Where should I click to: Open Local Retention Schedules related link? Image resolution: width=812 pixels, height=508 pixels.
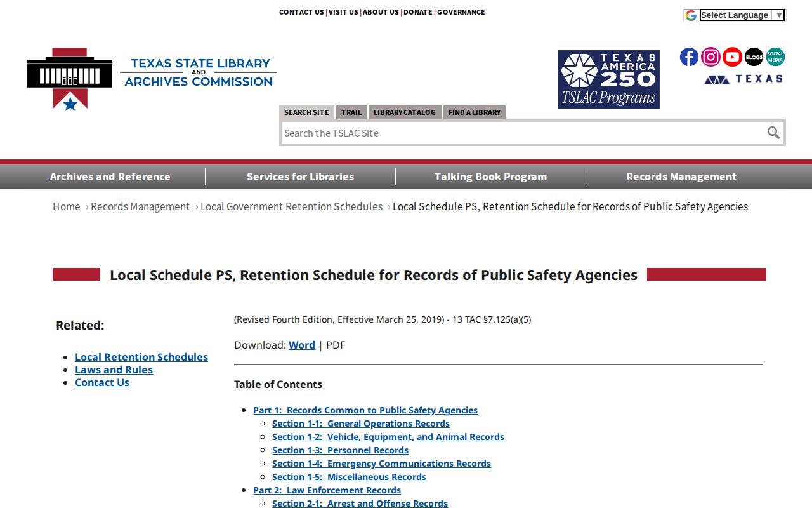point(141,357)
